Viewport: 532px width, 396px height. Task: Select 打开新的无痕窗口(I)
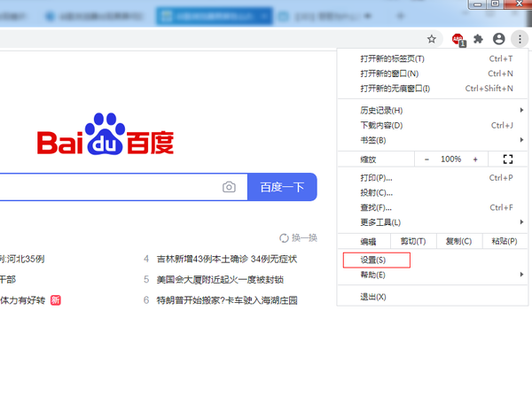395,89
